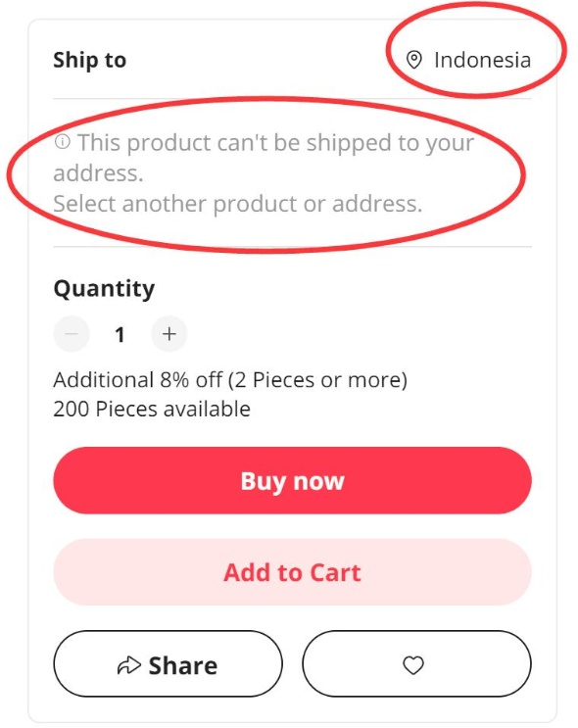Click the Quantity heading
578x728 pixels.
pyautogui.click(x=104, y=289)
